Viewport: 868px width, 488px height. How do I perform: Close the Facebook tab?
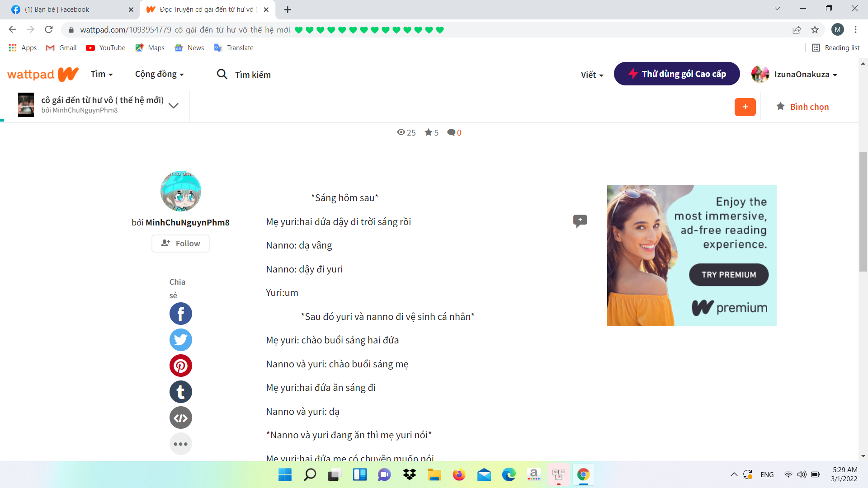(x=131, y=9)
